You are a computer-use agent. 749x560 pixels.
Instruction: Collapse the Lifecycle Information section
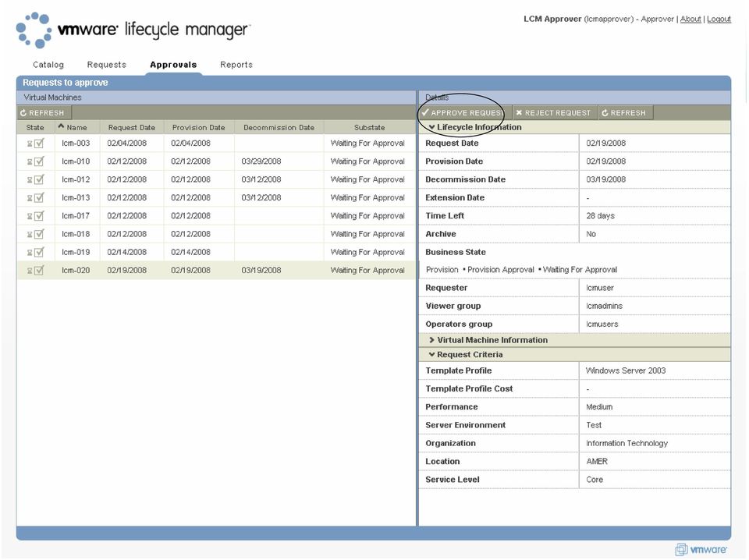coord(431,127)
